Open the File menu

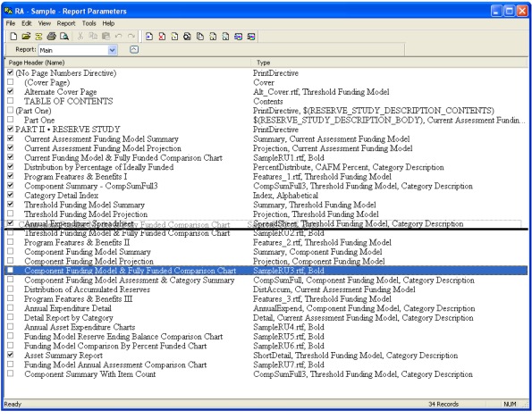[x=11, y=23]
